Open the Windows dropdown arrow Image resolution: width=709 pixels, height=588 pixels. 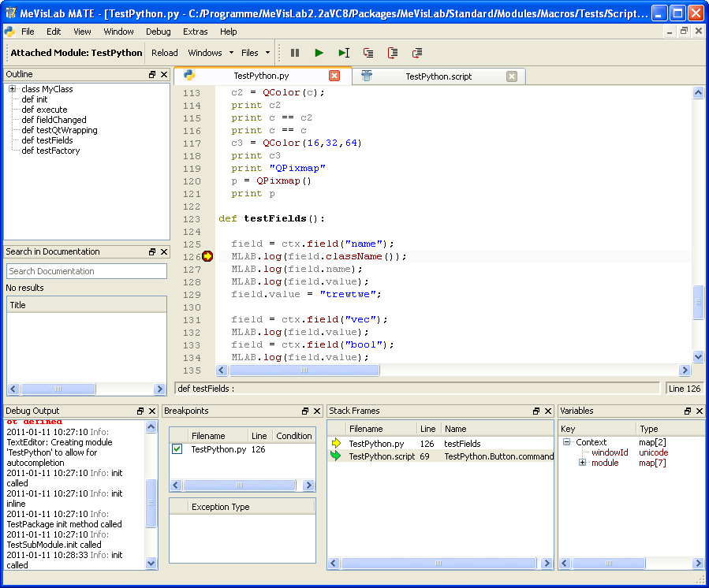[232, 53]
